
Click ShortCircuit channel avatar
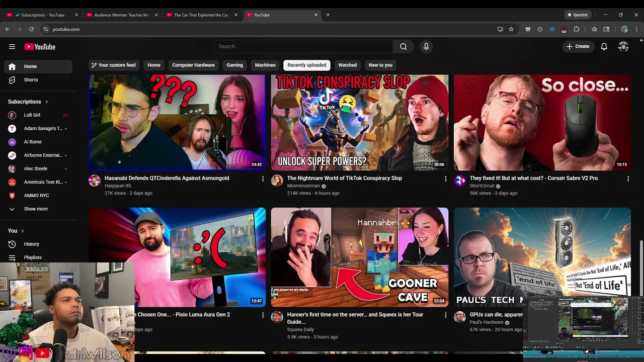point(460,181)
